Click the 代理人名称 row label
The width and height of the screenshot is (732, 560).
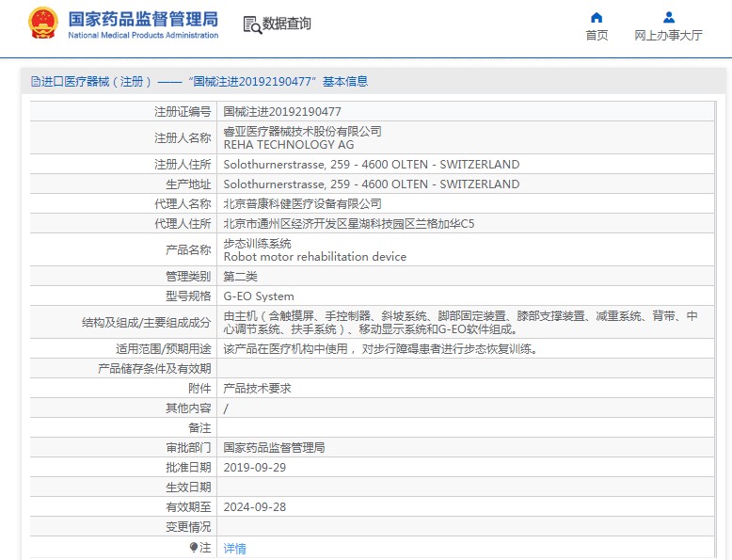pos(183,204)
